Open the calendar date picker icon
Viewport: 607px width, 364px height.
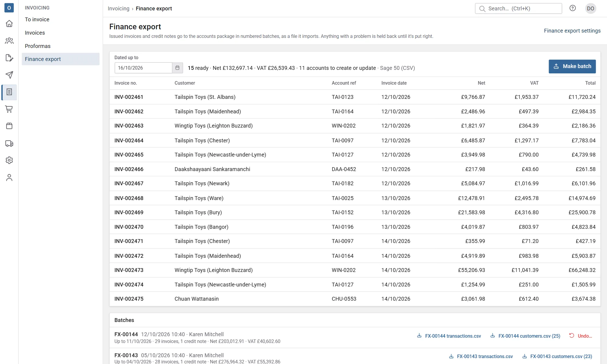(x=177, y=68)
